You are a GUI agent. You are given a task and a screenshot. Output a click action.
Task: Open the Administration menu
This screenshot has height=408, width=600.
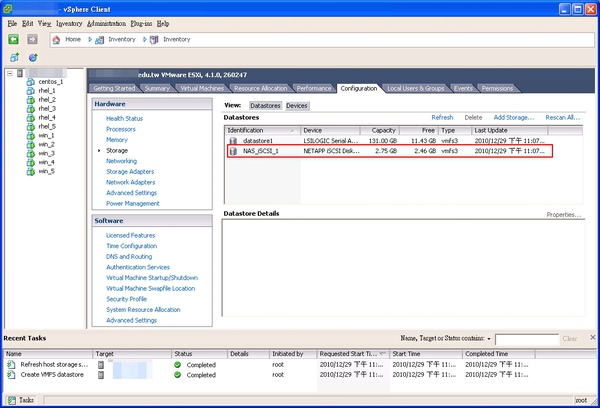point(106,24)
